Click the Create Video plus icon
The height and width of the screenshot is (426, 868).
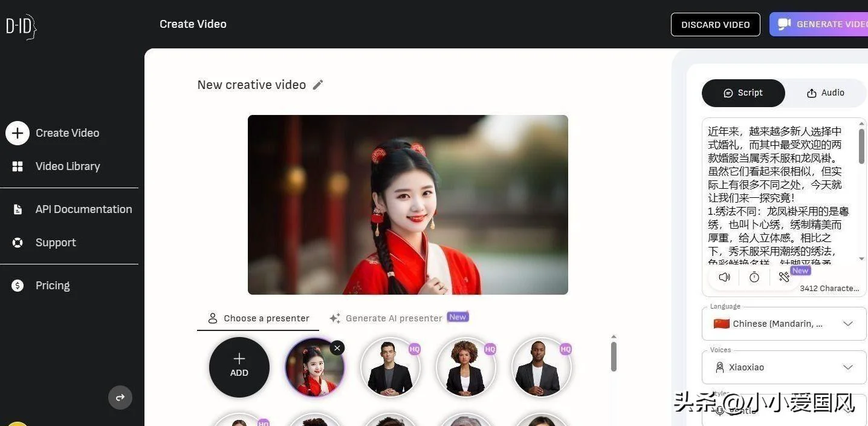pyautogui.click(x=18, y=133)
